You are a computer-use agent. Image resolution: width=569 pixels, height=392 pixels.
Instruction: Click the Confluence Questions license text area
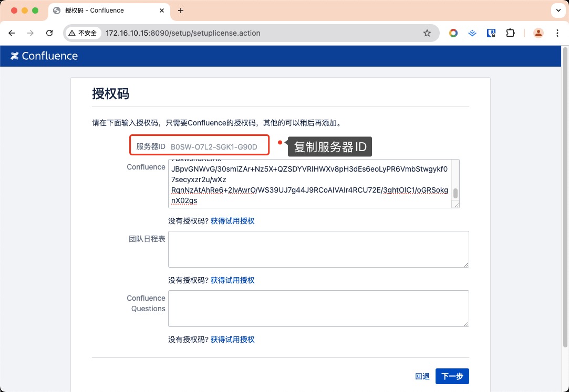point(318,309)
